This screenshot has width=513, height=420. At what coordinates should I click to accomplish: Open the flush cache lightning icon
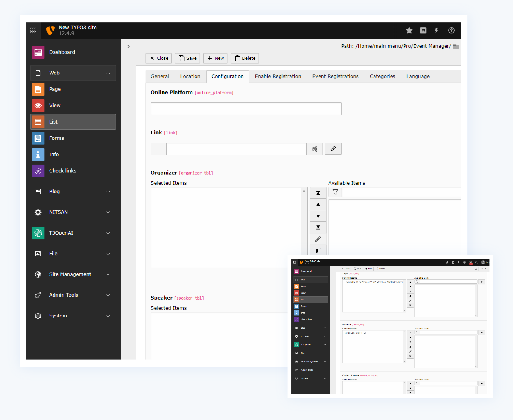pos(437,31)
